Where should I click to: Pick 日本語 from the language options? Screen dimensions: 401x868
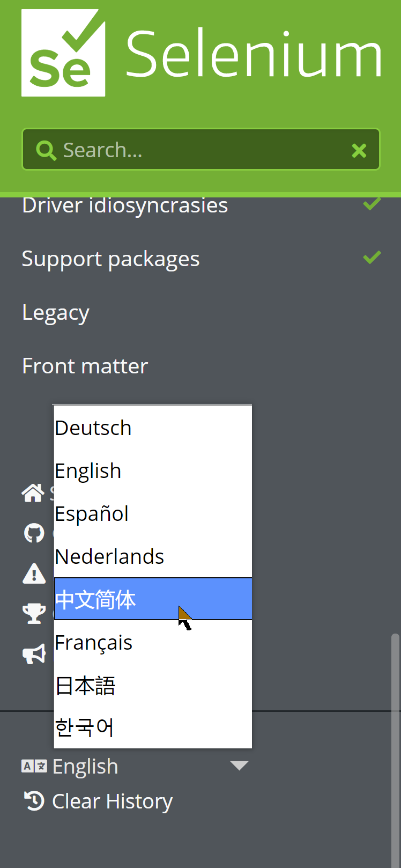click(x=153, y=685)
